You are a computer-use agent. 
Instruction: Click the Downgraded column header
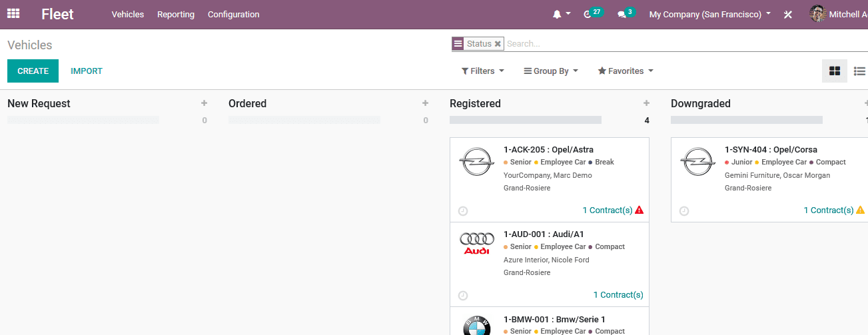pyautogui.click(x=701, y=103)
